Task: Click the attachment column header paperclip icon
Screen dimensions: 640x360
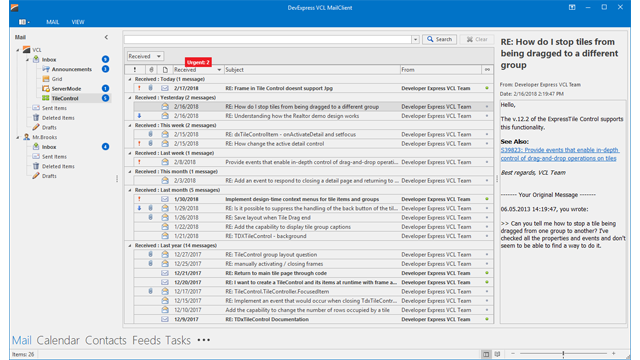Action: 151,70
